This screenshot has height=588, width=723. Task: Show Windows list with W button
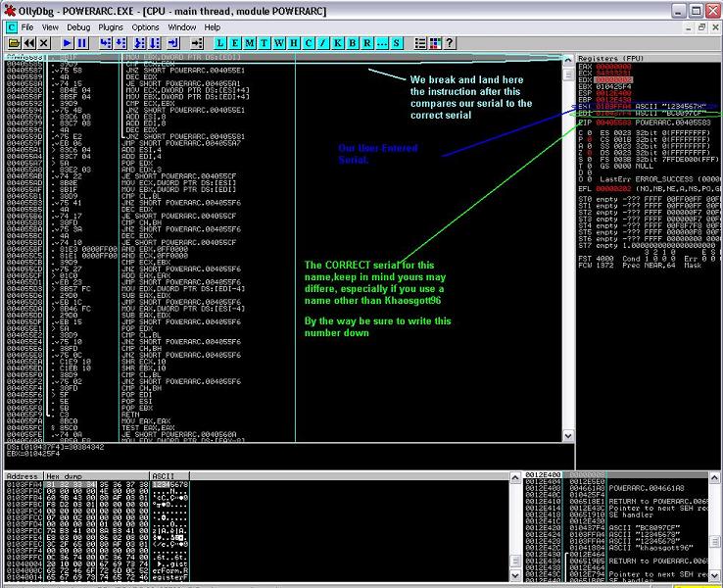[279, 43]
